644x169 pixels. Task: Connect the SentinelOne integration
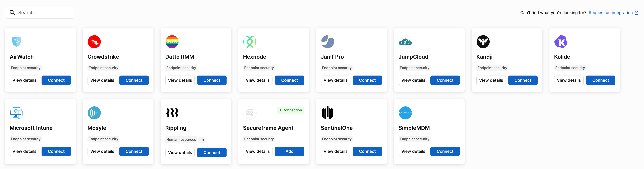(367, 151)
